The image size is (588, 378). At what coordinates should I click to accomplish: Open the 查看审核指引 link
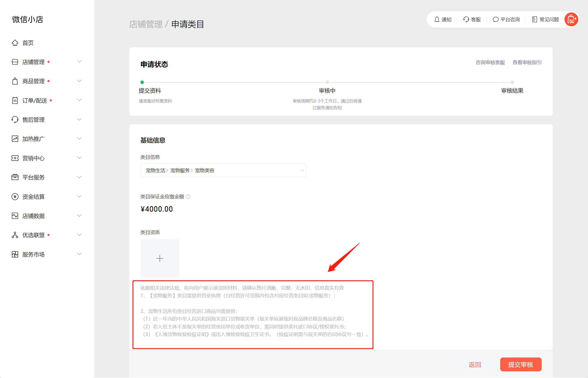pos(527,63)
